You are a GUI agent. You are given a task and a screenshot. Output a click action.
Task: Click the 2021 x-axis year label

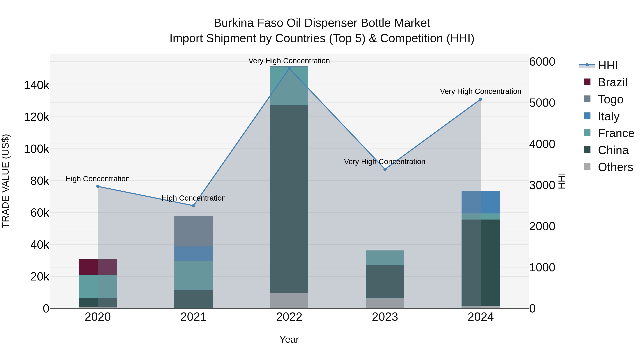[194, 317]
